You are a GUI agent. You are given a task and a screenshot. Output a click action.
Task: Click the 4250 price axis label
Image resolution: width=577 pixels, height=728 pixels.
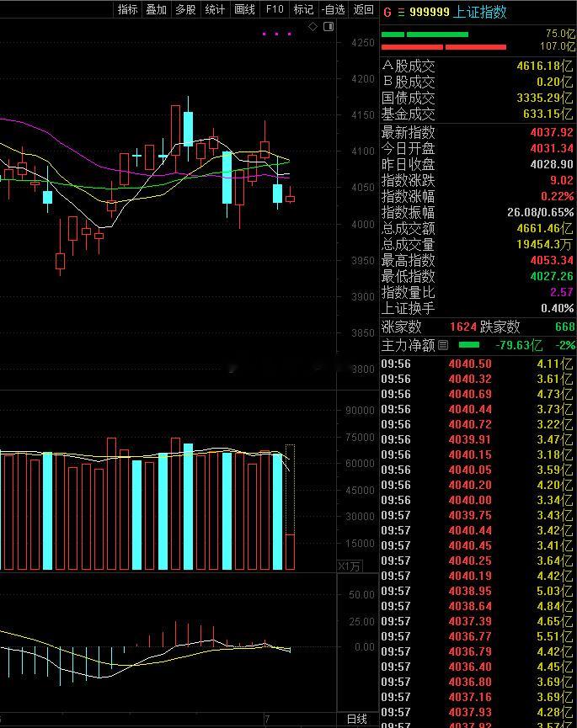point(363,43)
